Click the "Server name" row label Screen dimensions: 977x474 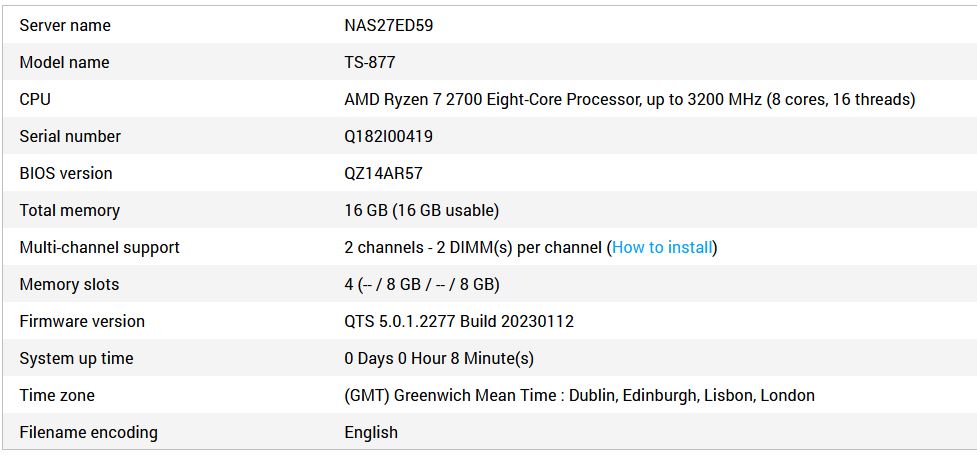[x=65, y=25]
